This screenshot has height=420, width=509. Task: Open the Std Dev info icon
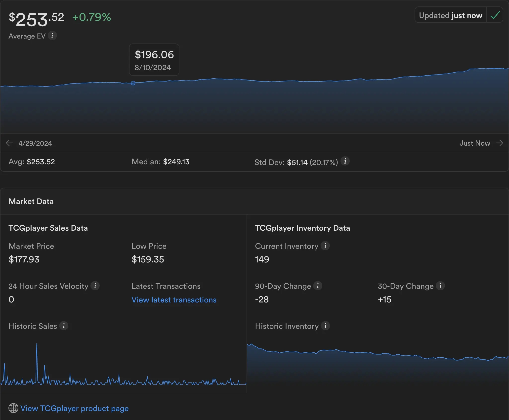[x=345, y=161]
